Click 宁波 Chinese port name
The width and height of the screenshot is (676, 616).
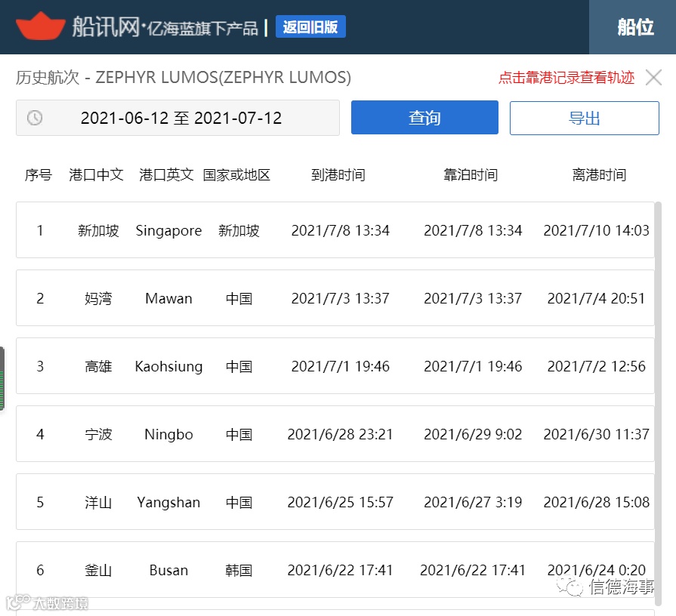[98, 434]
